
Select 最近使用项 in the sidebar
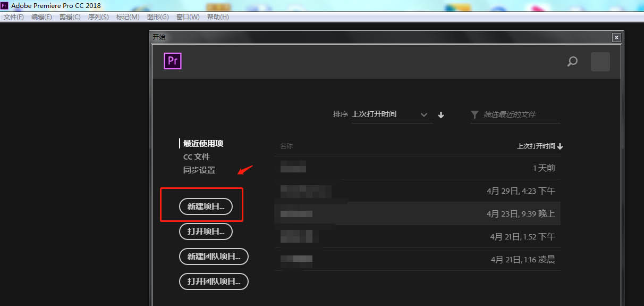203,144
